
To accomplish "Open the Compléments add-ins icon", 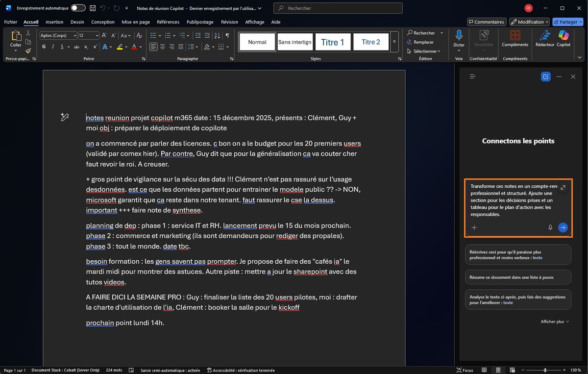I will (514, 38).
